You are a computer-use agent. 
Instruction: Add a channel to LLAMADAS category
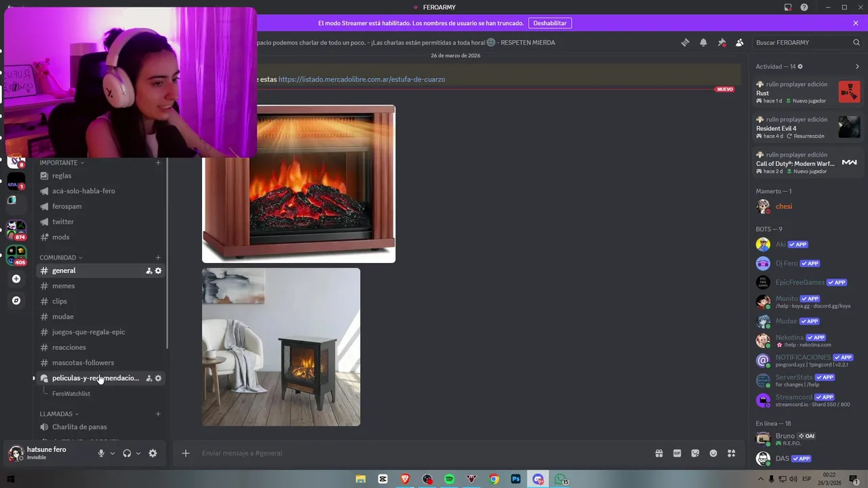tap(158, 413)
